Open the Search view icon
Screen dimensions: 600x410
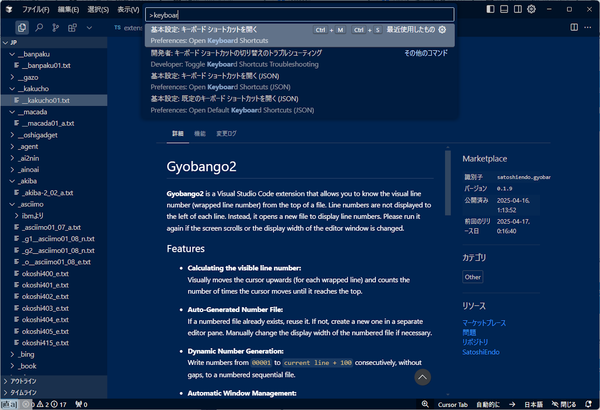click(x=39, y=28)
